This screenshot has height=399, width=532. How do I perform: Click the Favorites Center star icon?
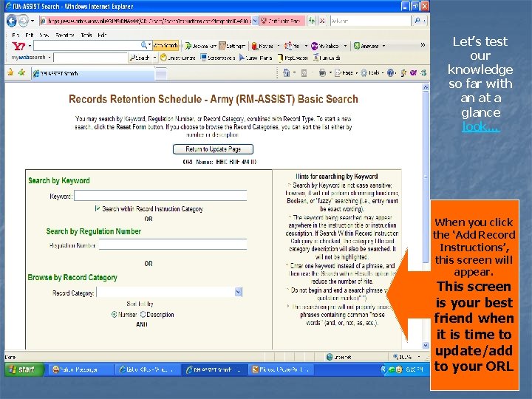(10, 72)
